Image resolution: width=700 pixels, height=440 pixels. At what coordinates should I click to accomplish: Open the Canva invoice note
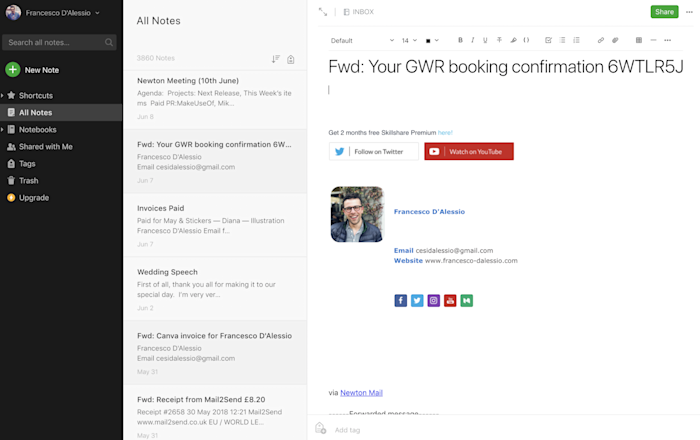point(215,353)
